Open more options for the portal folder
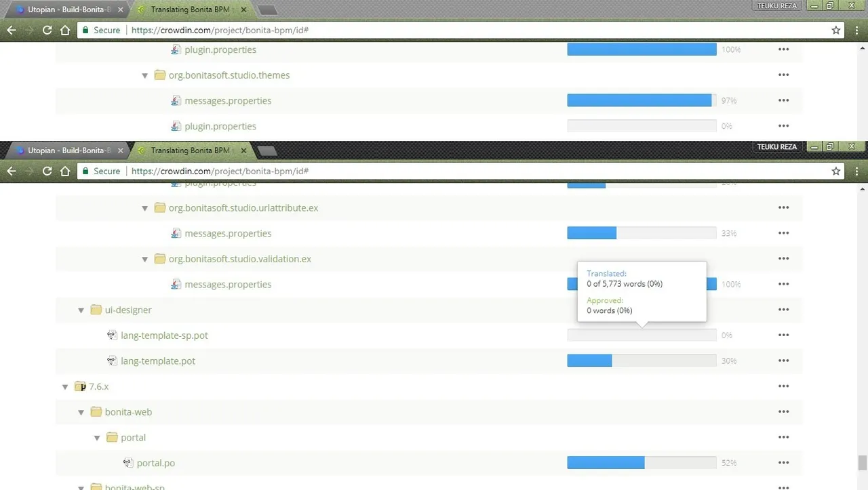 pos(784,437)
